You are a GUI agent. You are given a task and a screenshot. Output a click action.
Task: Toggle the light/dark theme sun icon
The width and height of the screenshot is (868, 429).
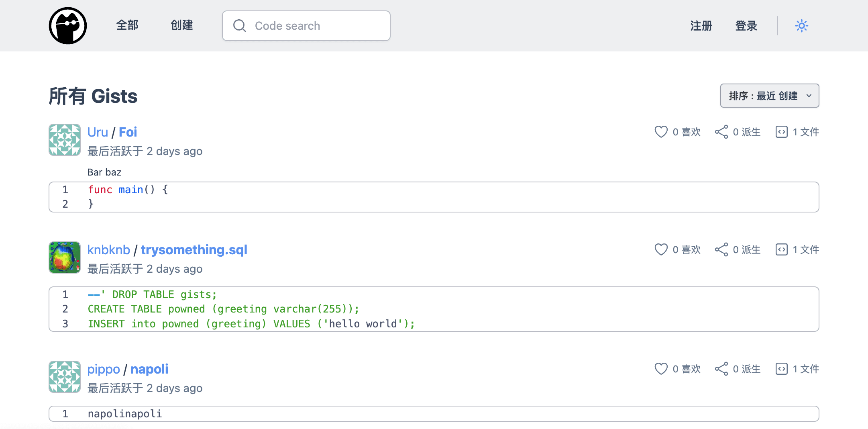pyautogui.click(x=801, y=26)
